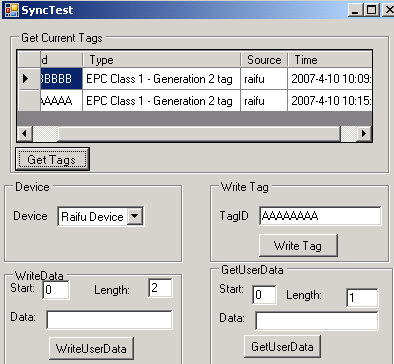This screenshot has height=364, width=394.
Task: Focus the TagID input field
Action: coord(320,216)
